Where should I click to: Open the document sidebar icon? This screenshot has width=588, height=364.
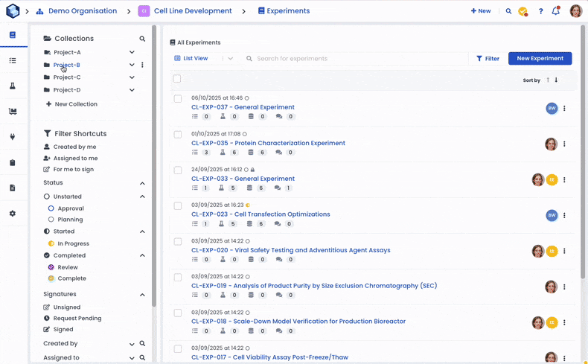[x=13, y=188]
